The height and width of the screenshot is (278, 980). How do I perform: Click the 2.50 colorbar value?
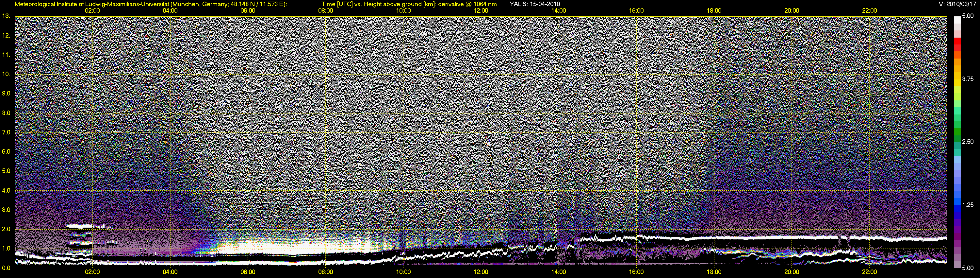(x=968, y=142)
